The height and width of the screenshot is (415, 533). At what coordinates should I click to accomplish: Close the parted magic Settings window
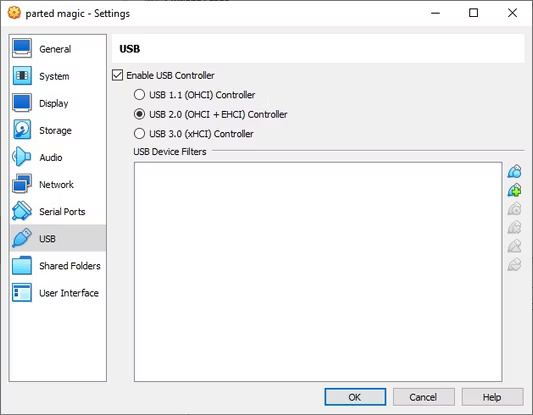(512, 13)
